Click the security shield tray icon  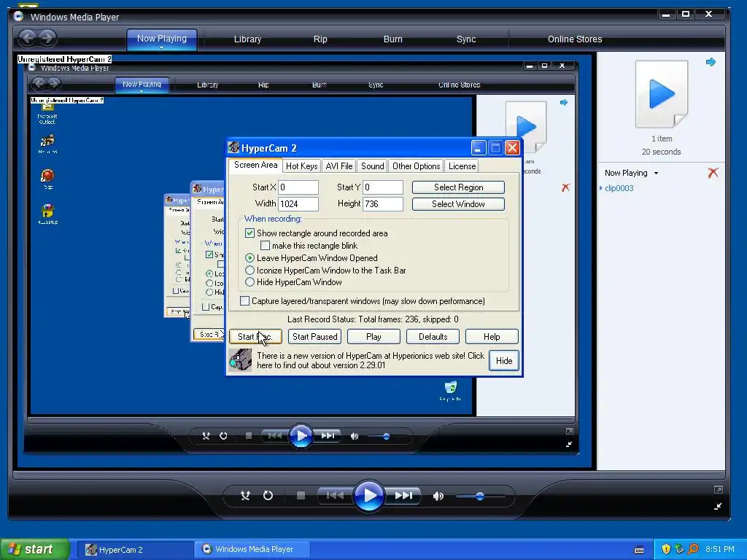[x=666, y=549]
